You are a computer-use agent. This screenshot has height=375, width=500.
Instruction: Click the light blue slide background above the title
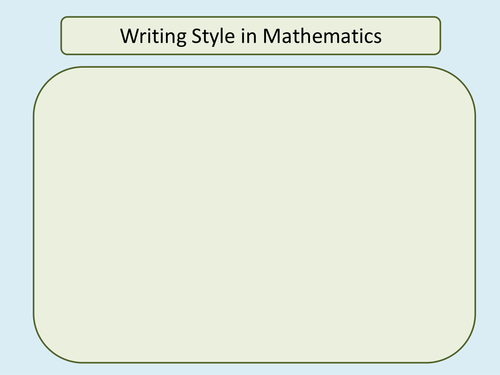point(250,8)
